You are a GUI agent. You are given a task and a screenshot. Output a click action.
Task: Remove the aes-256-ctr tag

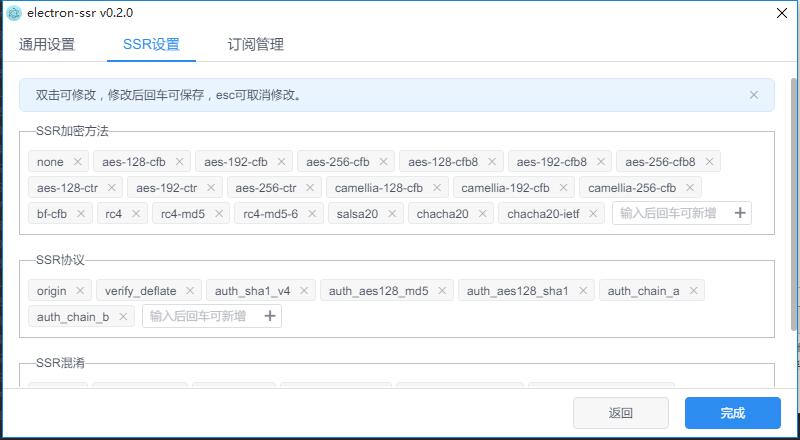point(310,187)
